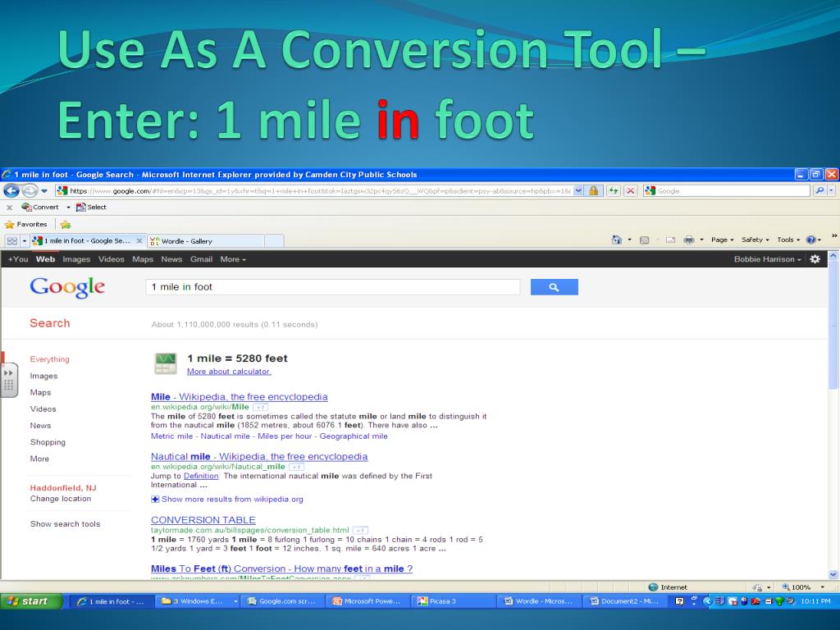Click the Metric mile sublink
Viewport: 840px width, 630px height.
171,436
